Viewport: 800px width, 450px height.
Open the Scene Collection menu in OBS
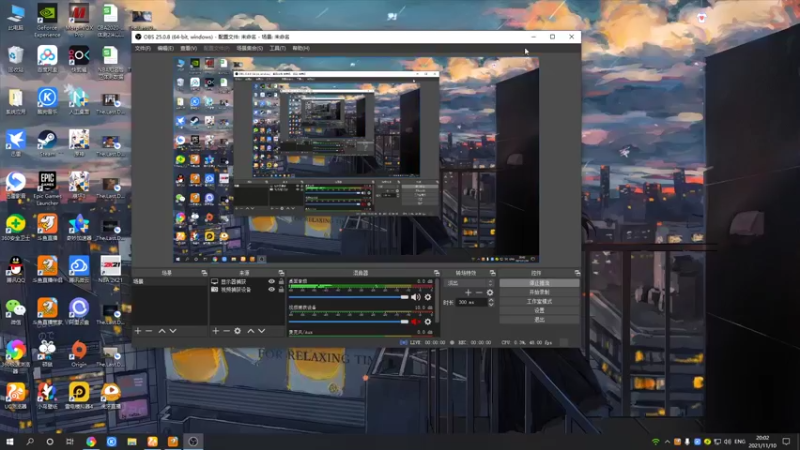(249, 48)
